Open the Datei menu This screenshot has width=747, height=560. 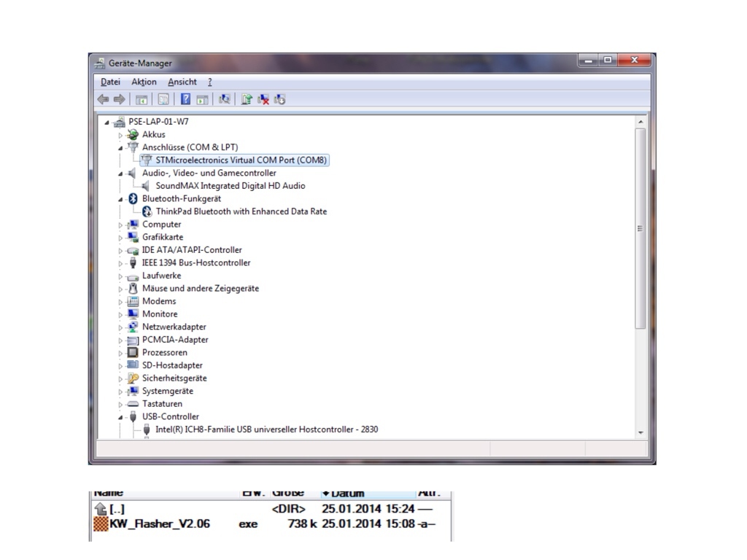click(x=110, y=82)
